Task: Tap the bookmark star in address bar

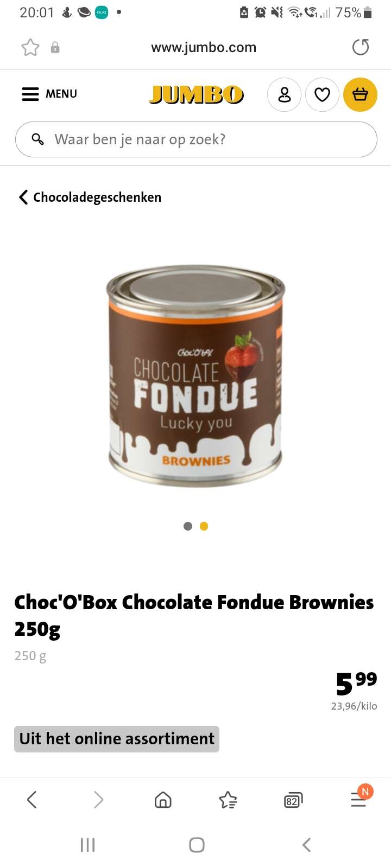Action: point(30,48)
